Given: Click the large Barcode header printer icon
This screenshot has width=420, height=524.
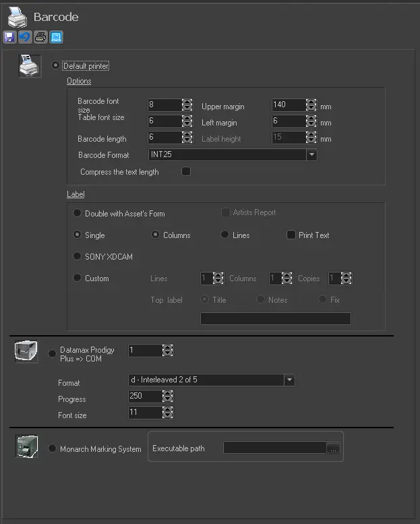Looking at the screenshot, I should point(18,16).
